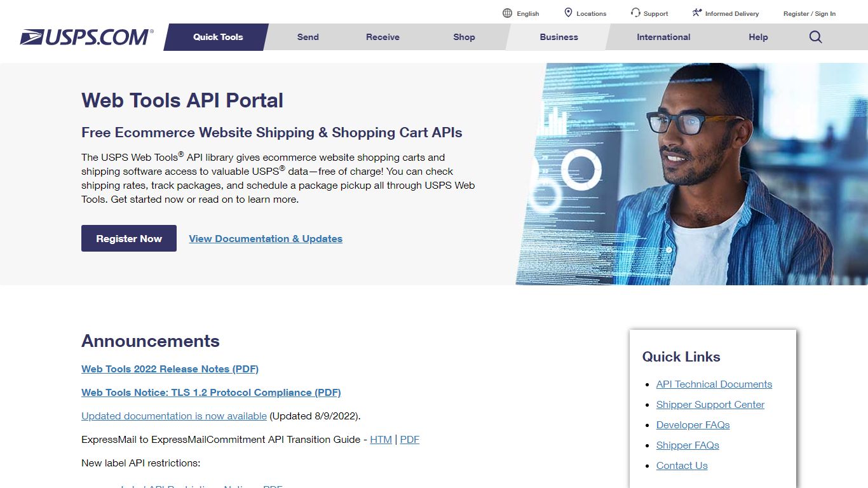The image size is (868, 488).
Task: Open the Send menu
Action: click(x=308, y=37)
